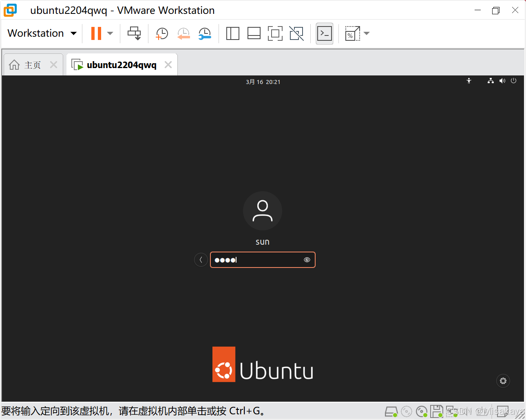Pause the virtual machine with the orange button
The height and width of the screenshot is (420, 526).
pos(96,33)
